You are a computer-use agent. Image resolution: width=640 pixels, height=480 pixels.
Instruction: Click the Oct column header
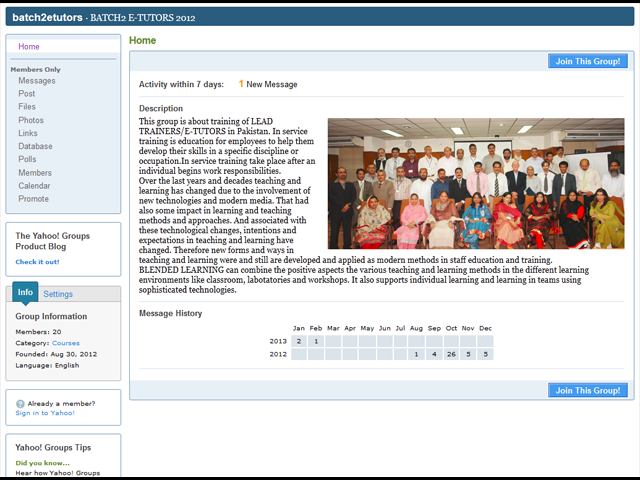click(451, 328)
